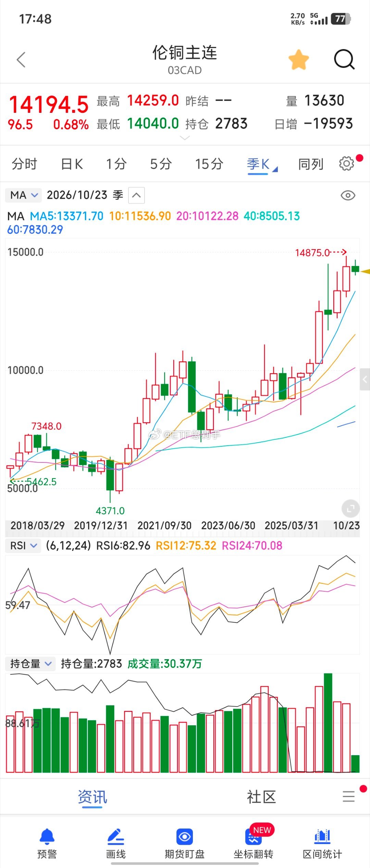
Task: Open the MA indicator dropdown
Action: pyautogui.click(x=23, y=195)
